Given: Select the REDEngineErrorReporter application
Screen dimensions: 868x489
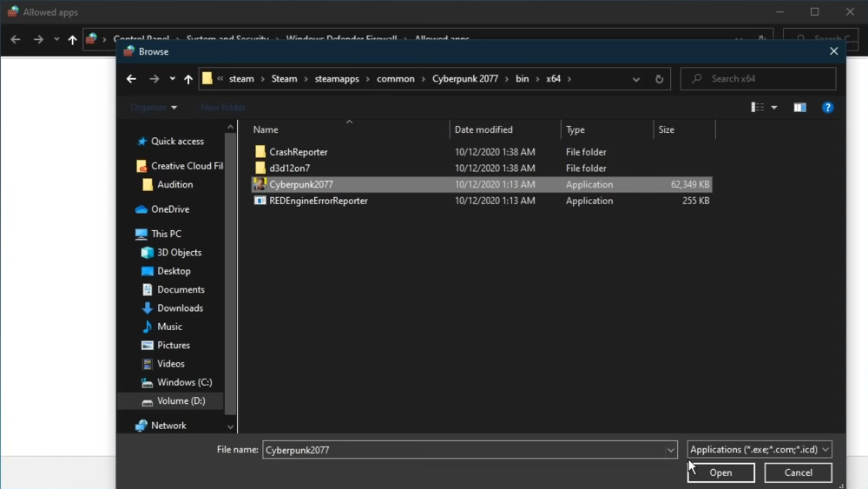Looking at the screenshot, I should click(318, 201).
